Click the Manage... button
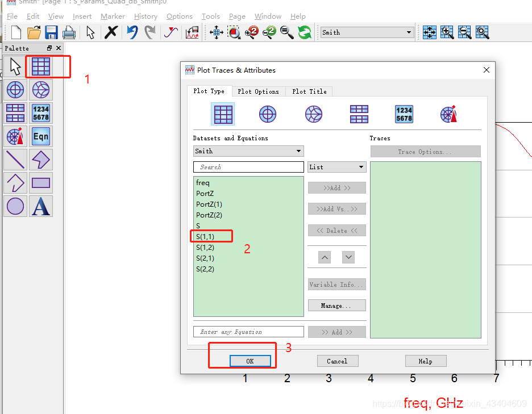The image size is (532, 414). point(336,305)
